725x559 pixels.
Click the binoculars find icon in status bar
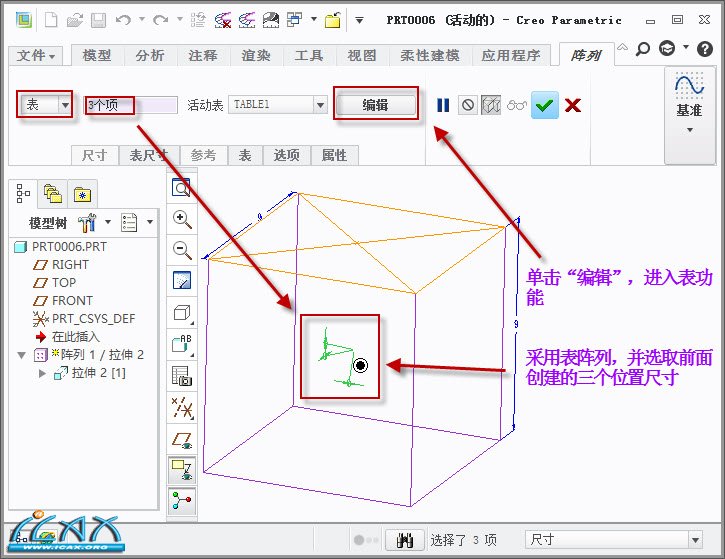click(405, 540)
